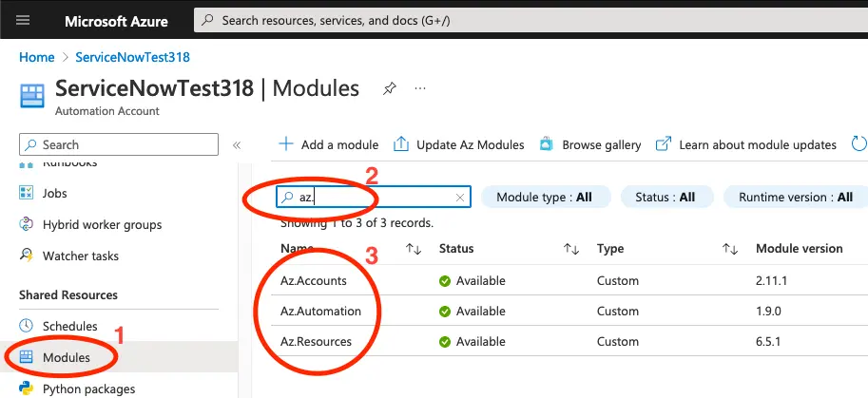Click Custom type in Az.Resources row

coord(617,342)
